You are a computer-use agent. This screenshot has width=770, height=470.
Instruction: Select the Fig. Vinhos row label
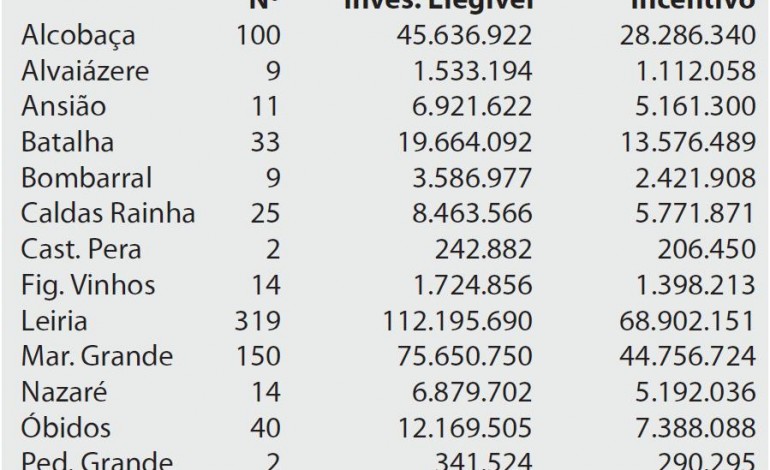click(x=87, y=286)
